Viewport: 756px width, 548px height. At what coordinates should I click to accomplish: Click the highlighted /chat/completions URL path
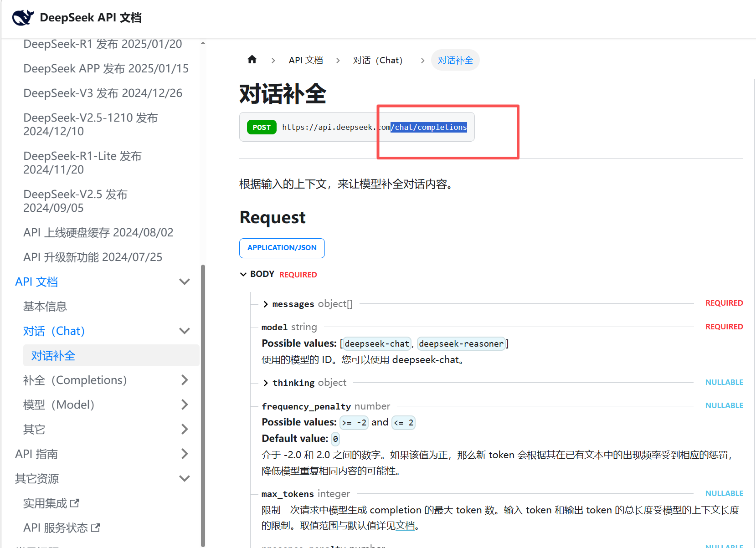429,127
